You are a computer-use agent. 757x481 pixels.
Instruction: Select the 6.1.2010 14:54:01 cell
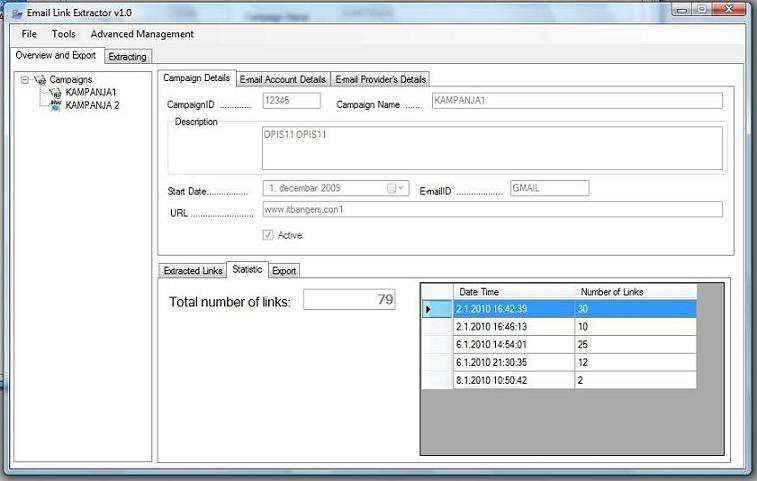coord(514,345)
